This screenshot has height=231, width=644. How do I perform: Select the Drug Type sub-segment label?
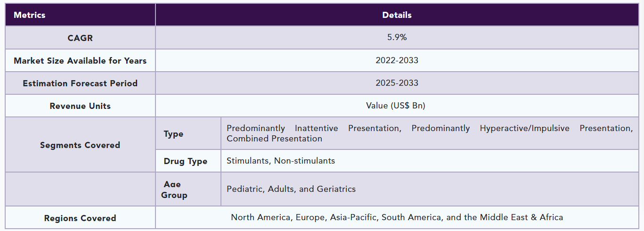(186, 161)
